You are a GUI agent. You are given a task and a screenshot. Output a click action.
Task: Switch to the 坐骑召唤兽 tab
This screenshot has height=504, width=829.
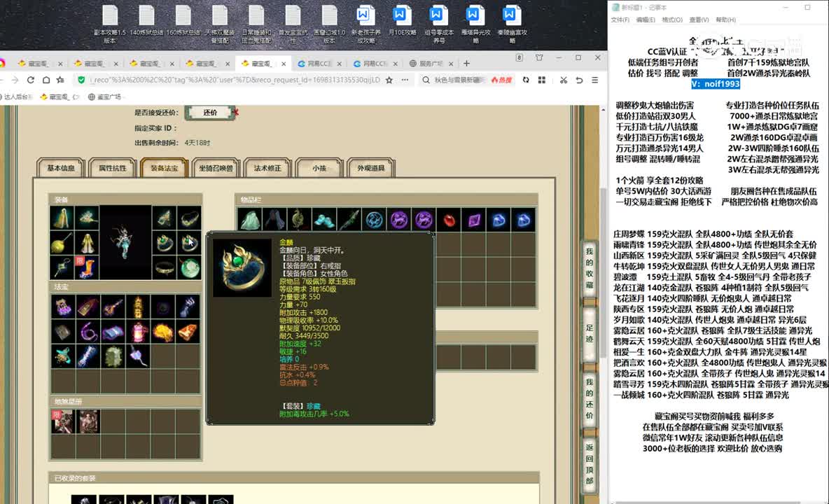tap(216, 168)
